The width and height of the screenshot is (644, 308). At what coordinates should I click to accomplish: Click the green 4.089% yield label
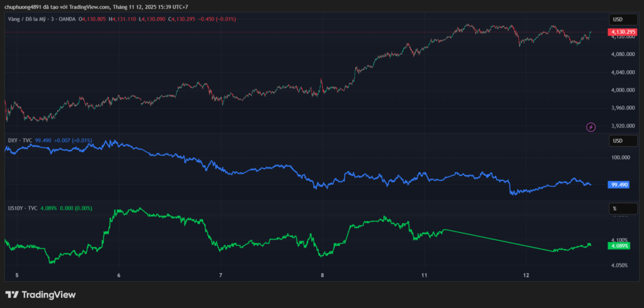point(618,246)
